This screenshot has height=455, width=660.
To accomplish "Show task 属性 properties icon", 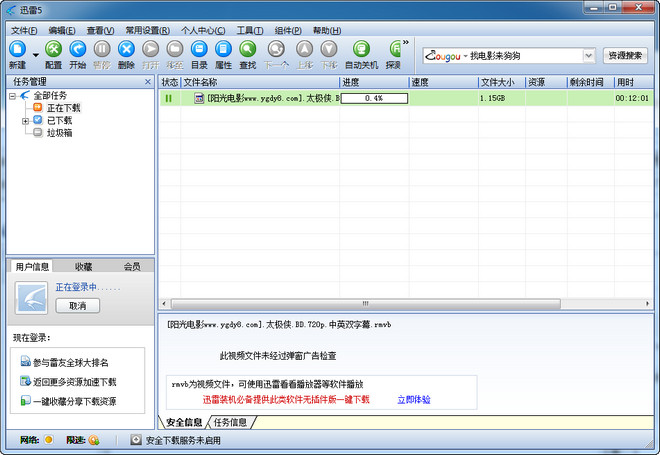I will point(224,50).
